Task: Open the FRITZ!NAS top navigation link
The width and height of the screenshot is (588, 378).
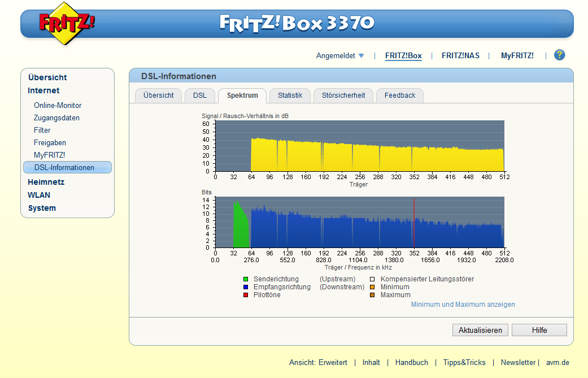Action: coord(460,55)
